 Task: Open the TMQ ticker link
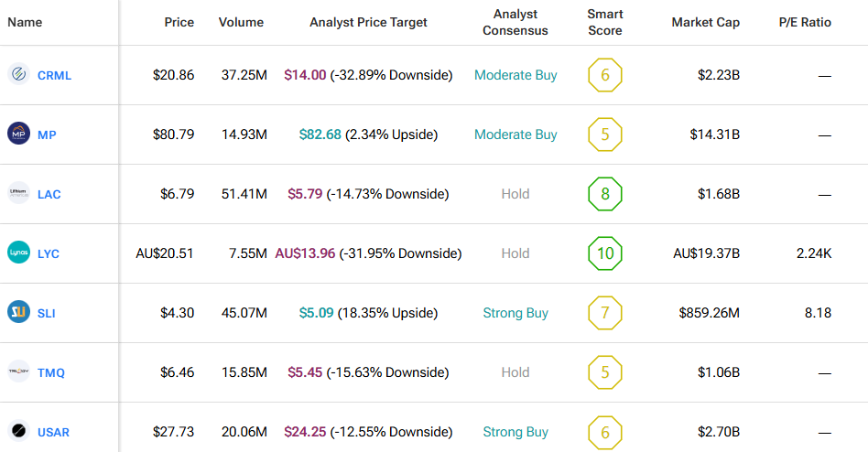pos(51,373)
